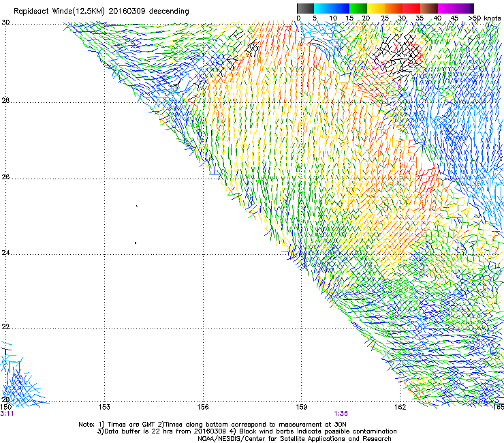Select the orange 25-30 knots color swatch

coord(394,8)
